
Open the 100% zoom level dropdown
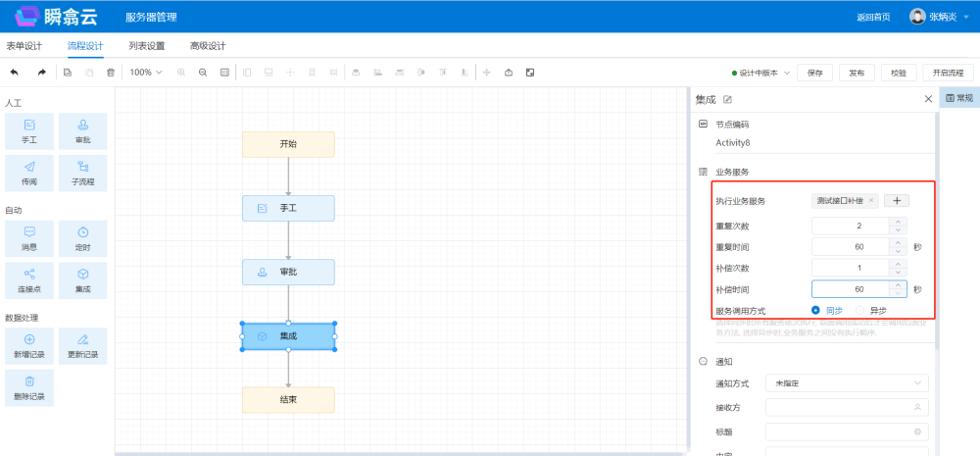pyautogui.click(x=147, y=73)
